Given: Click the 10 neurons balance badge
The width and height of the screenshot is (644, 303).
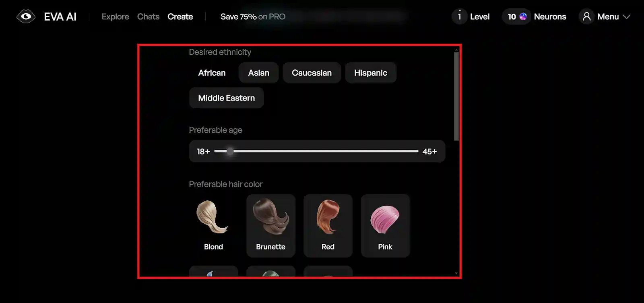Looking at the screenshot, I should [517, 16].
